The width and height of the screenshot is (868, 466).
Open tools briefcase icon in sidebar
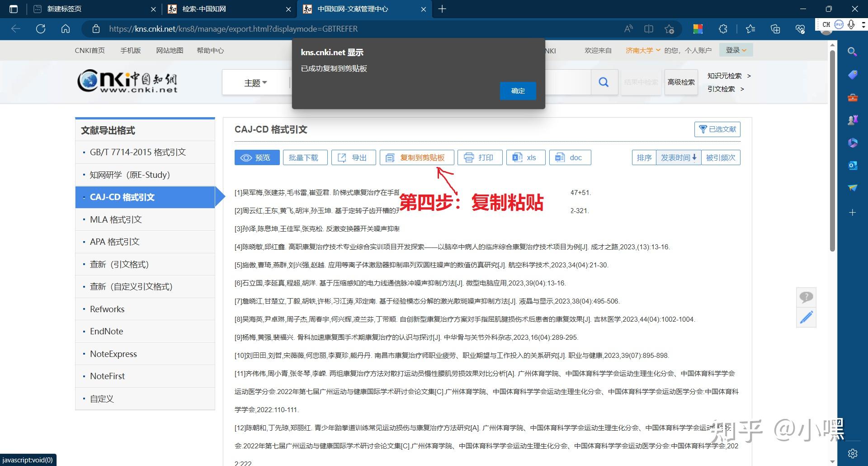tap(852, 97)
